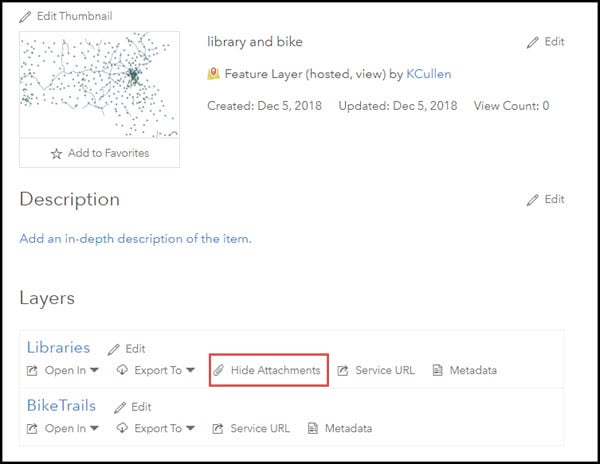Open the library and bike map thumbnail
Screen dimensions: 600x464
point(99,86)
